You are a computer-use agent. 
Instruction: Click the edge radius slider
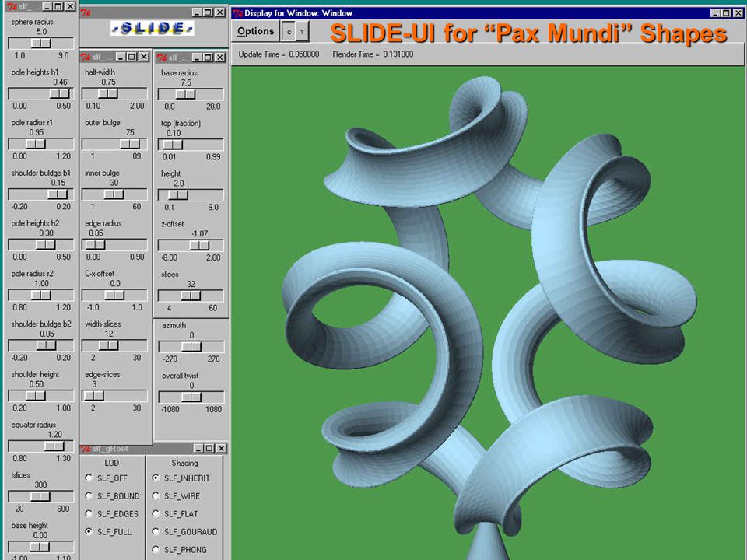(114, 245)
